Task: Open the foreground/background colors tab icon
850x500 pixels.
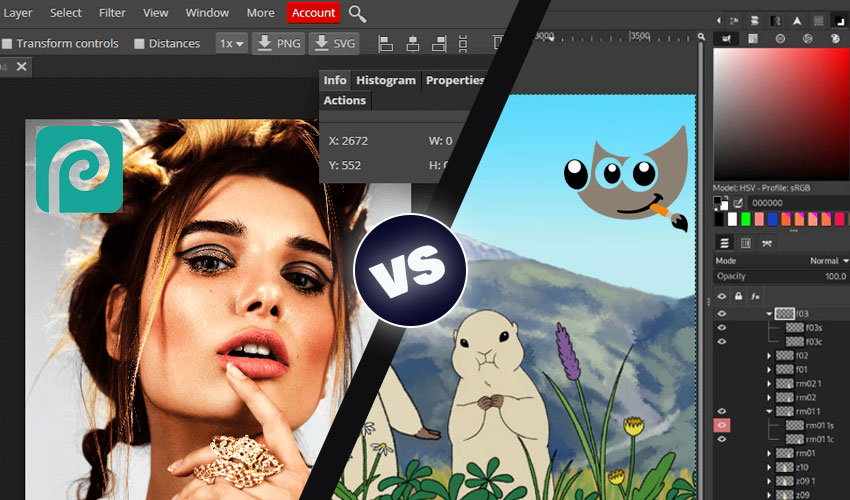Action: point(839,21)
